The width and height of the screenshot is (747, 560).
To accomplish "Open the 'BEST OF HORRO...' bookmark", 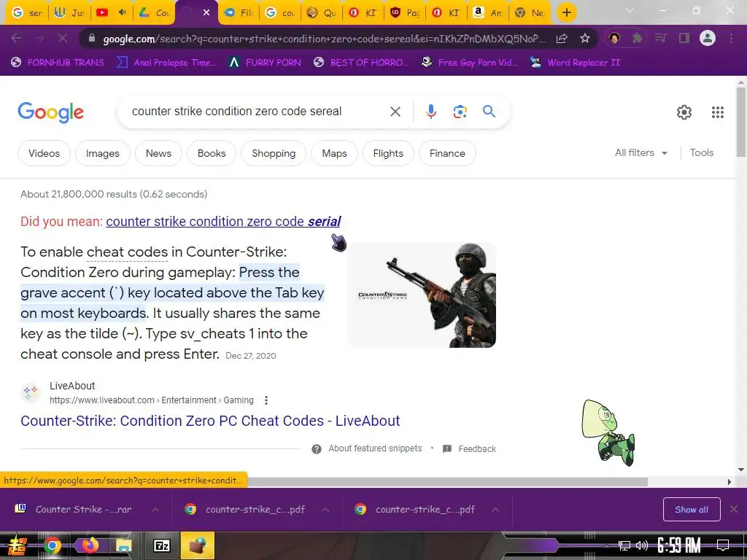I will pos(362,63).
